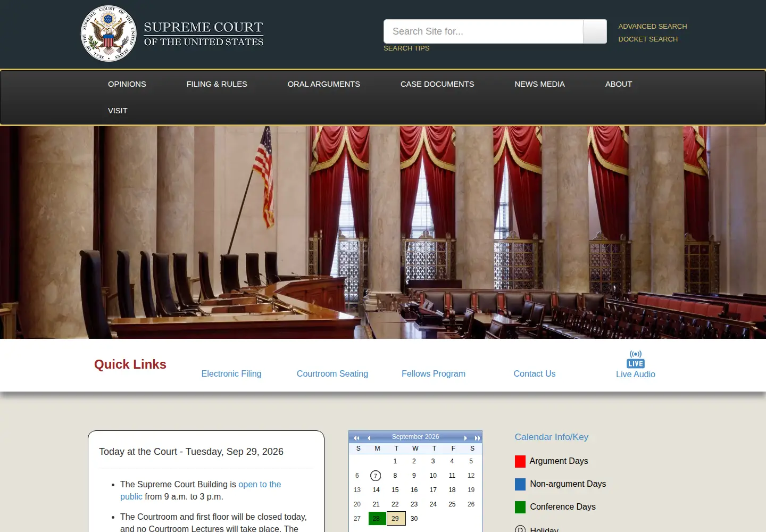Select September 15 in the calendar

[395, 490]
